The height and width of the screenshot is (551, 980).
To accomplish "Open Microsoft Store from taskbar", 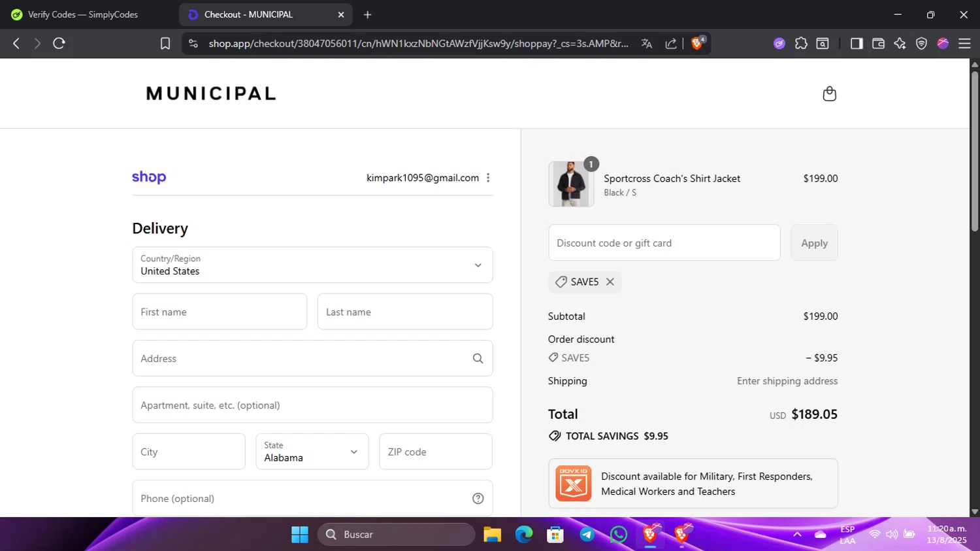I will 555,535.
